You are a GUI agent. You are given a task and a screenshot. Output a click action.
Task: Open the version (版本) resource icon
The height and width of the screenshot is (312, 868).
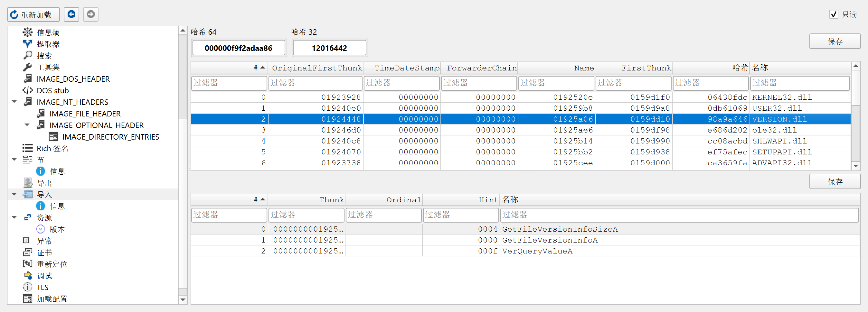coord(41,229)
